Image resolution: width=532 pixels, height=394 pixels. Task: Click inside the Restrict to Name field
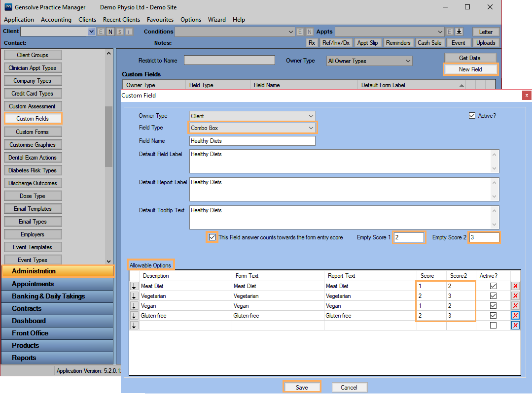[229, 60]
